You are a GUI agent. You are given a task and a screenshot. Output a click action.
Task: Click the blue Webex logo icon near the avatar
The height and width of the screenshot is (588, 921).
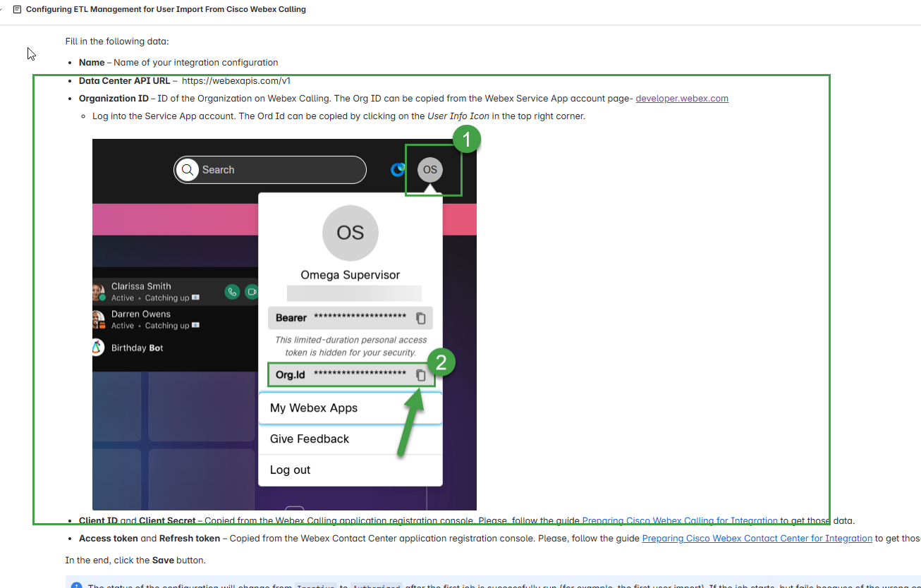click(x=398, y=170)
